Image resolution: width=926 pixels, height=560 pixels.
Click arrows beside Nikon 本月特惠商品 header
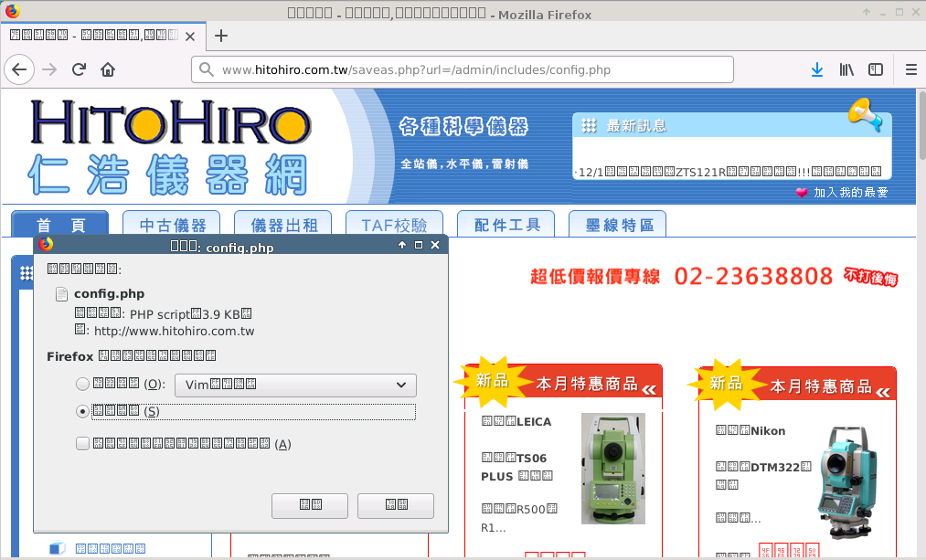tap(883, 393)
